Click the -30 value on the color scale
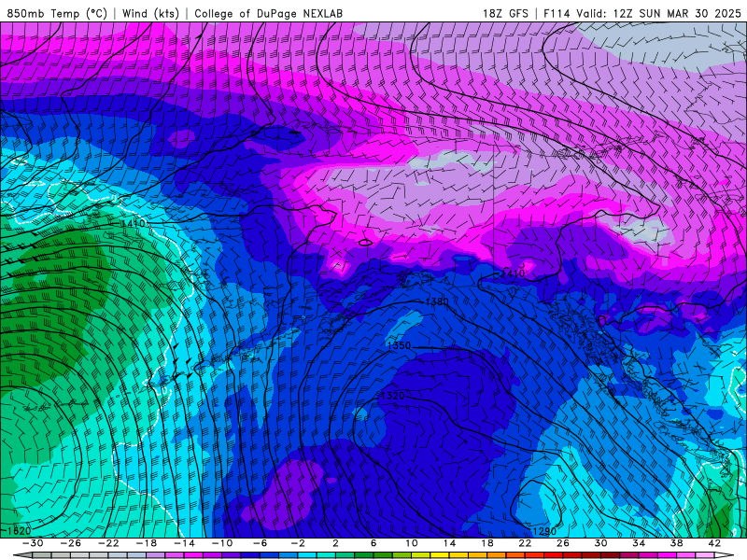The width and height of the screenshot is (747, 560). 33,543
